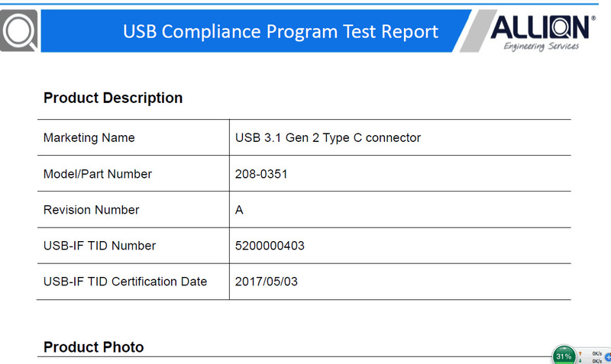Click the Model/Part Number label
Screen dimensions: 611x364
98,174
